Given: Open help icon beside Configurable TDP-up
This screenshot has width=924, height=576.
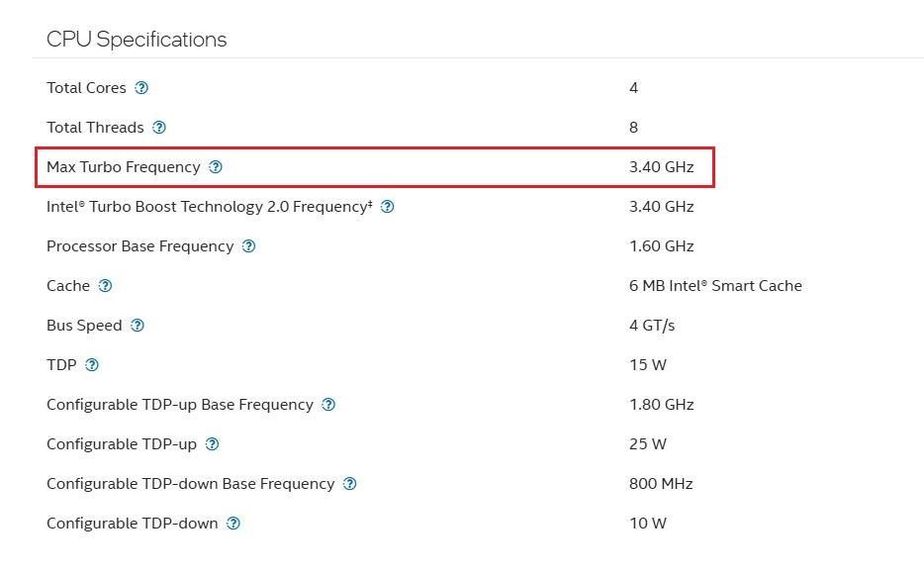Looking at the screenshot, I should tap(212, 444).
